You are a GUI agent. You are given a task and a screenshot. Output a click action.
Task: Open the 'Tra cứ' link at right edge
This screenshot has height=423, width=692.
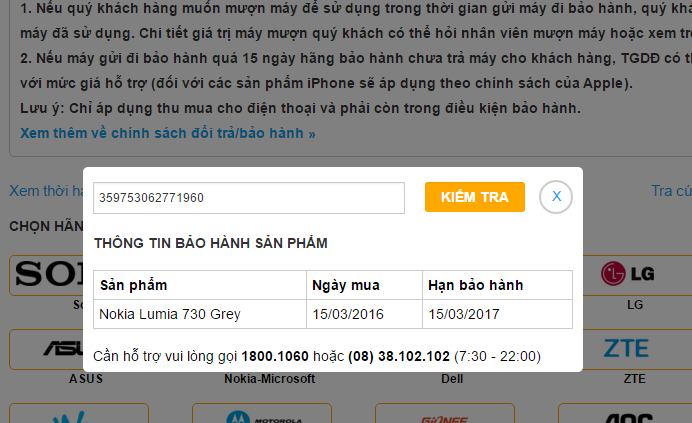pyautogui.click(x=671, y=191)
